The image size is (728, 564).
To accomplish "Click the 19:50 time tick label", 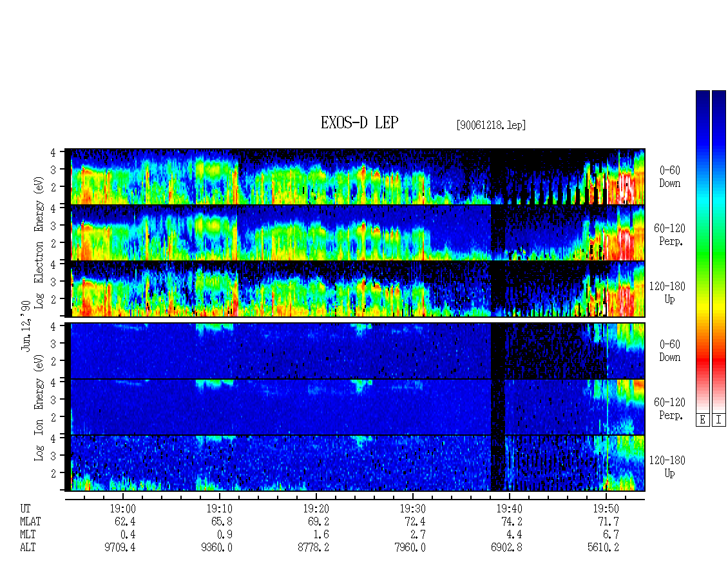I will pyautogui.click(x=606, y=509).
